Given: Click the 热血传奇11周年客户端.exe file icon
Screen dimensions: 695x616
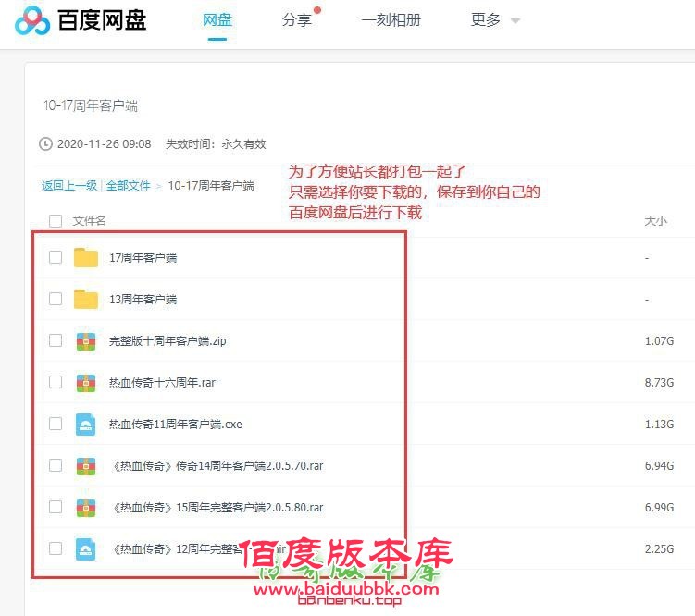Looking at the screenshot, I should click(86, 424).
